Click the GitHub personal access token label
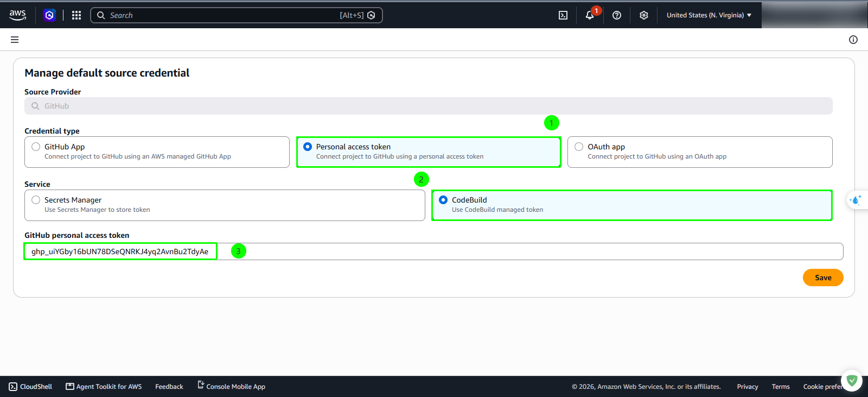The width and height of the screenshot is (868, 397). pyautogui.click(x=77, y=235)
